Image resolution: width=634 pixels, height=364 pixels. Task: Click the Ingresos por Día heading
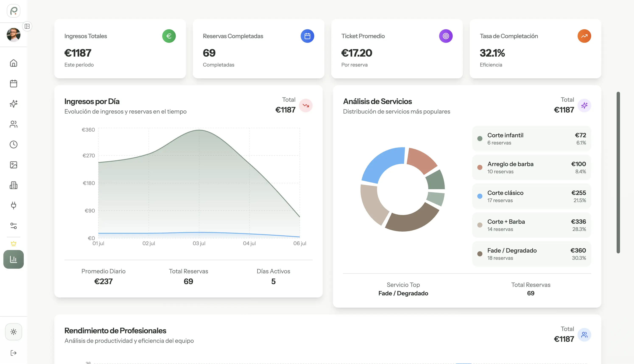[x=92, y=101]
